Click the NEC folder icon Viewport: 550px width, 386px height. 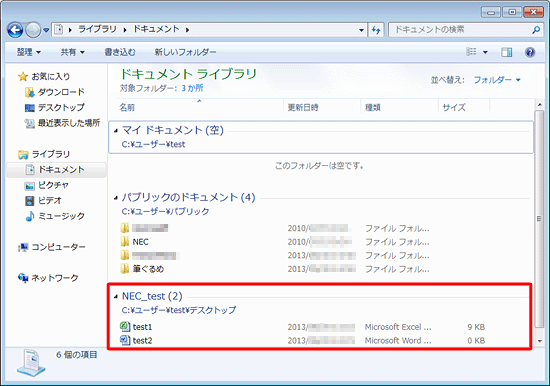pyautogui.click(x=124, y=241)
